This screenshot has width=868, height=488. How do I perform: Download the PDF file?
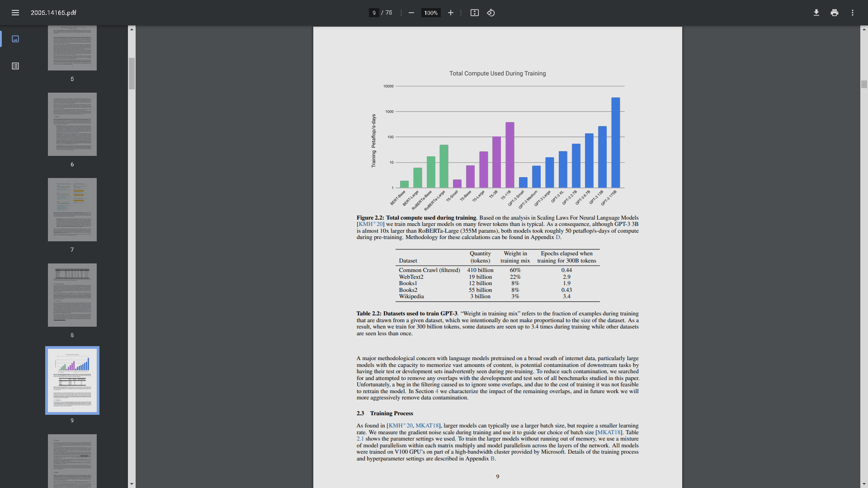(x=816, y=13)
